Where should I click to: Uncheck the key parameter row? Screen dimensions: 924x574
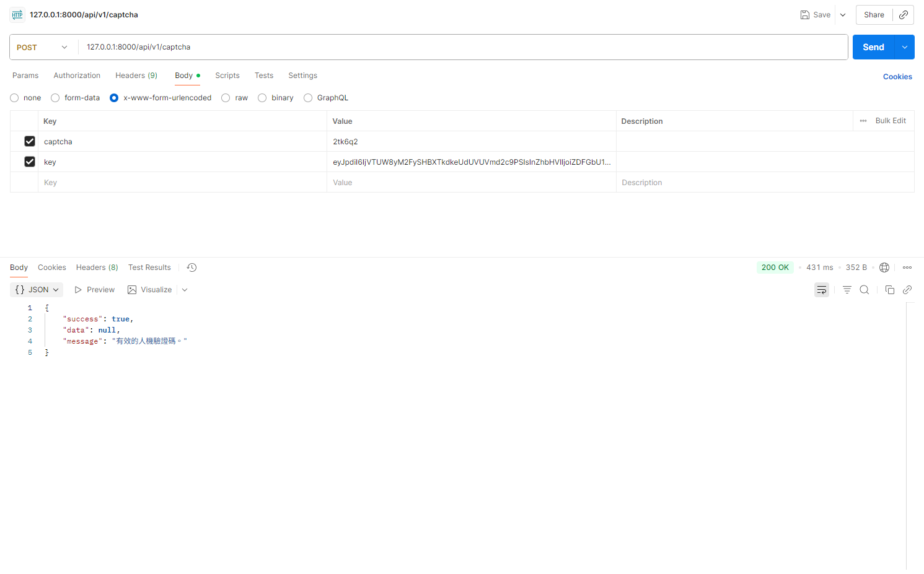[x=30, y=162]
